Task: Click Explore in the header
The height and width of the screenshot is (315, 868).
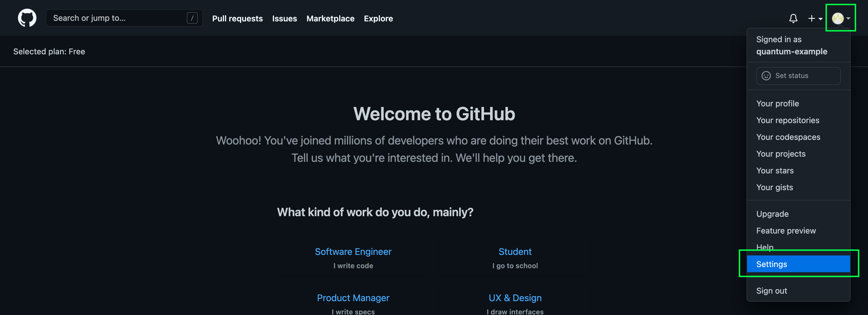Action: (378, 18)
